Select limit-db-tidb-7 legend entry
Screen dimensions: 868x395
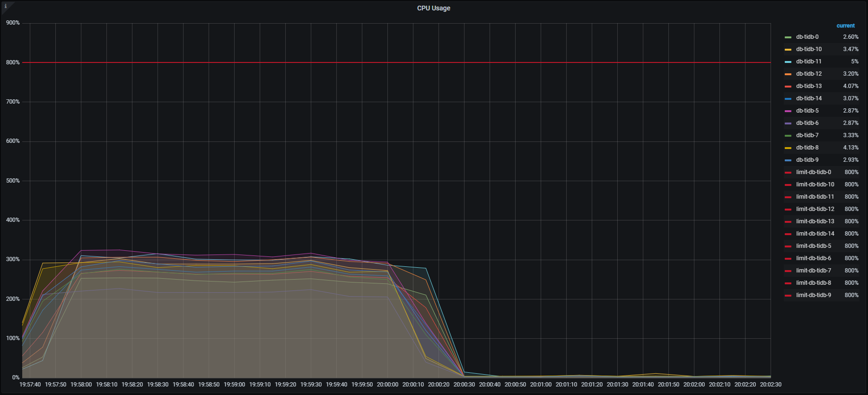pyautogui.click(x=813, y=271)
